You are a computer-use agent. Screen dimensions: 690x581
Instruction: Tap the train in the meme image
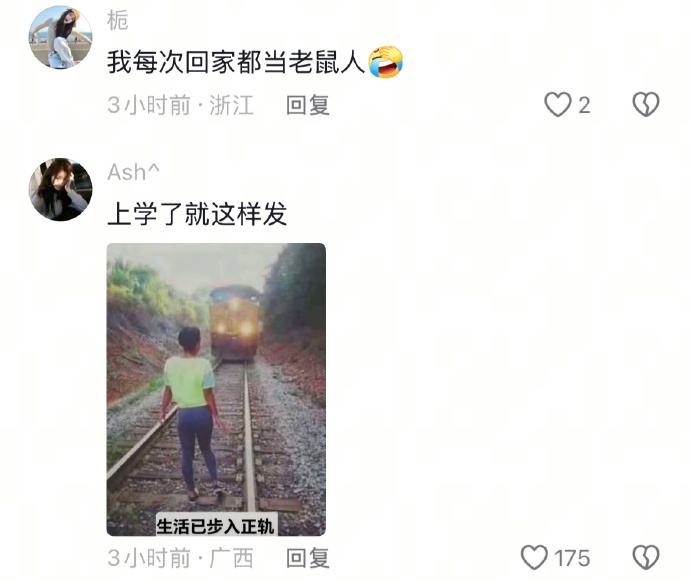[235, 322]
